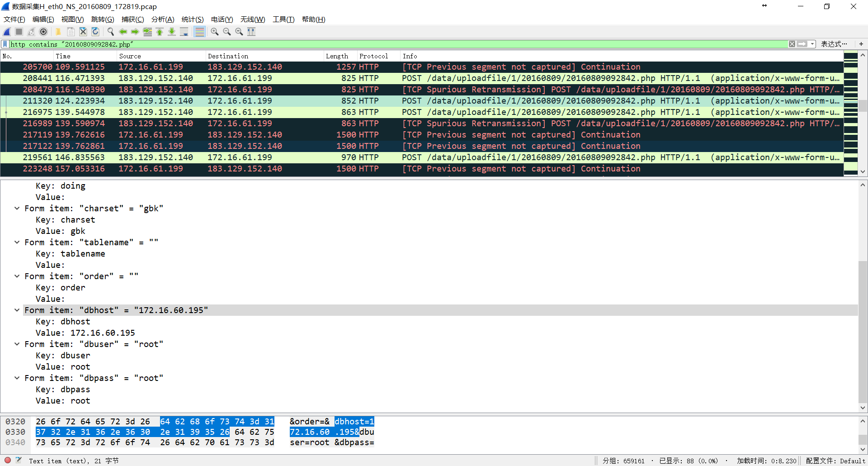
Task: Open the 分析(A) menu
Action: point(162,19)
